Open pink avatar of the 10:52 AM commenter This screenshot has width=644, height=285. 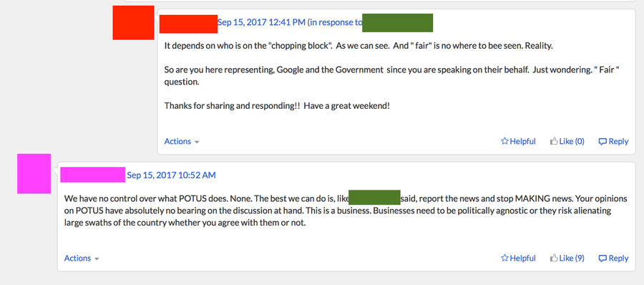coord(34,173)
